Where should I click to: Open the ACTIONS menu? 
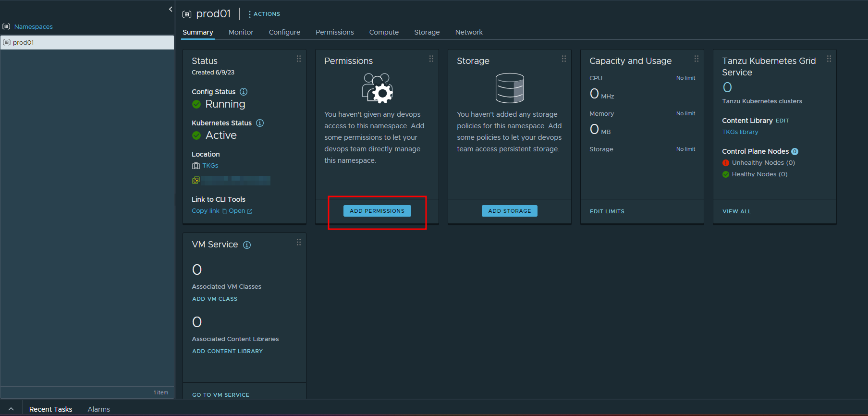(264, 14)
